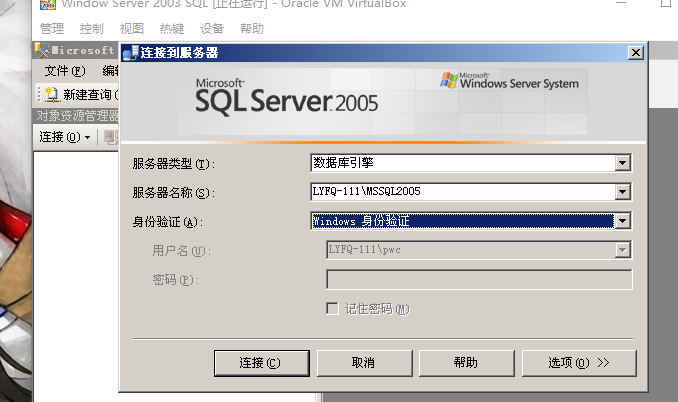The width and height of the screenshot is (678, 402).
Task: Open the server name (服务器名称) dropdown arrow
Action: click(x=622, y=191)
